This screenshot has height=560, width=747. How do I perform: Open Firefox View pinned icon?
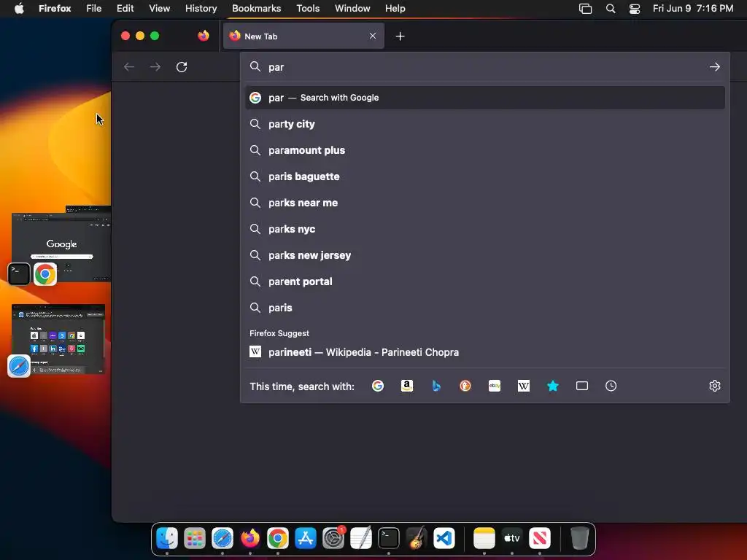[204, 36]
